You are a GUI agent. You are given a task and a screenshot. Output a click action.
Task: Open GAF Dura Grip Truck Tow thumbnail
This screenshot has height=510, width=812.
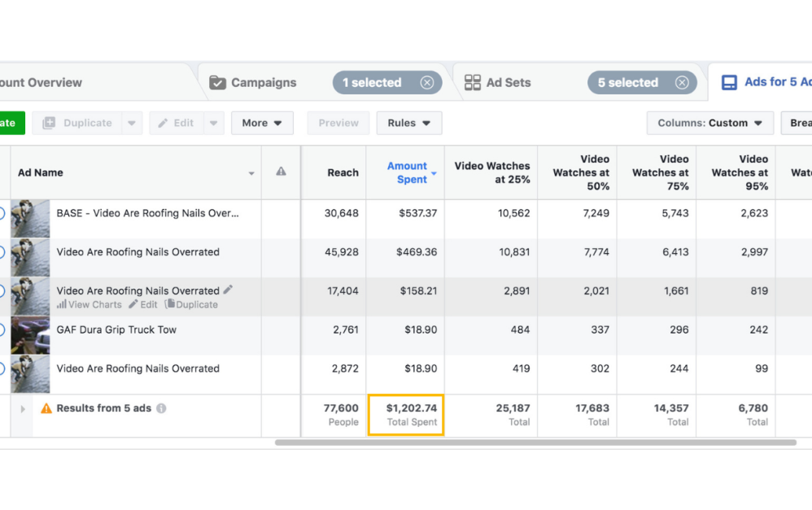[30, 335]
